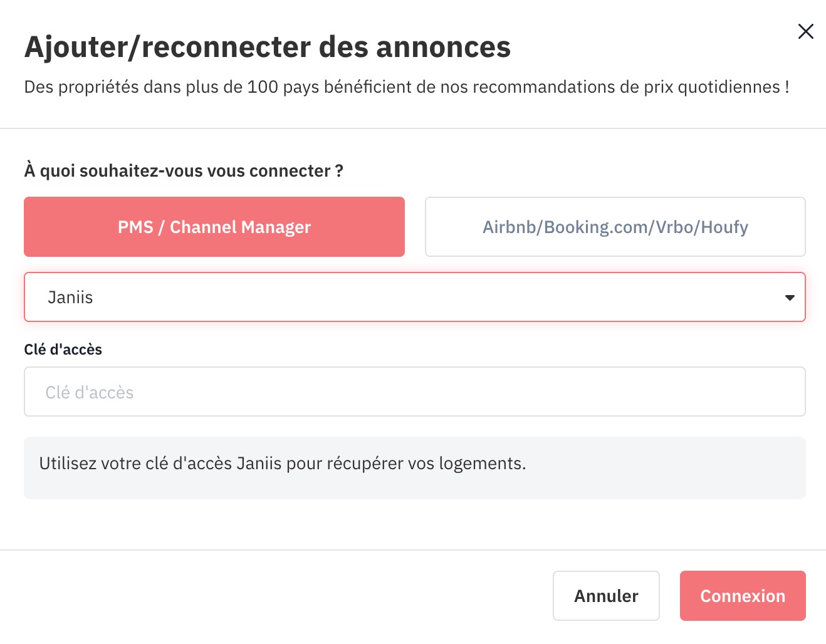
Task: Focus the Clé d'accès input field
Action: pos(415,392)
